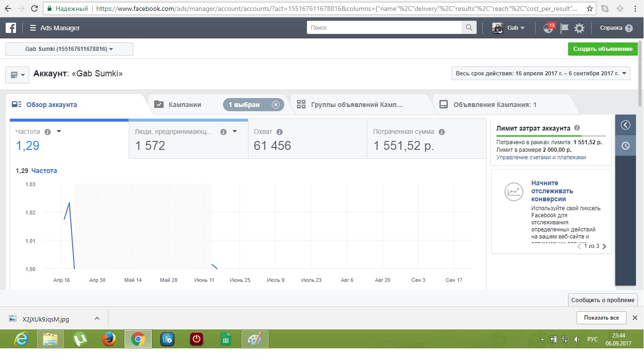Click the 61 456 reach value

(272, 146)
